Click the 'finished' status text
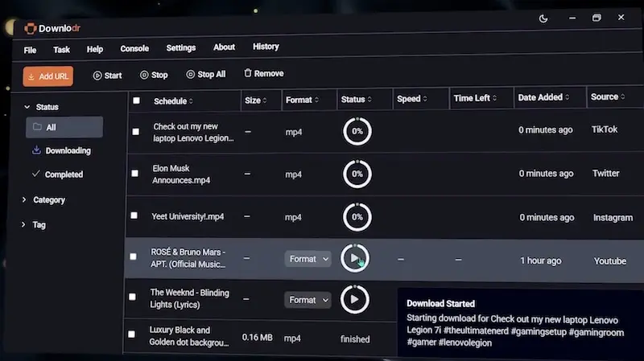 pos(355,339)
